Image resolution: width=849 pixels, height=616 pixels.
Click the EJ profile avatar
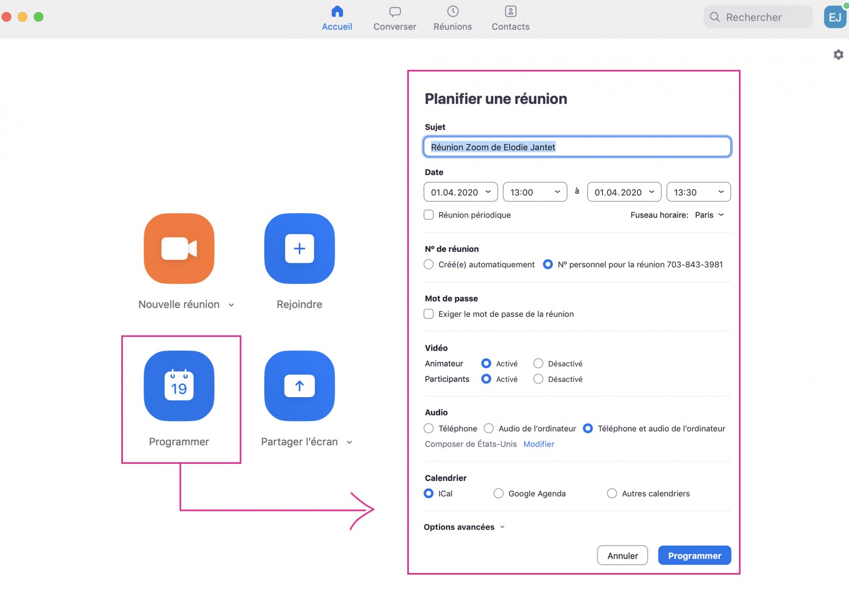click(x=835, y=17)
